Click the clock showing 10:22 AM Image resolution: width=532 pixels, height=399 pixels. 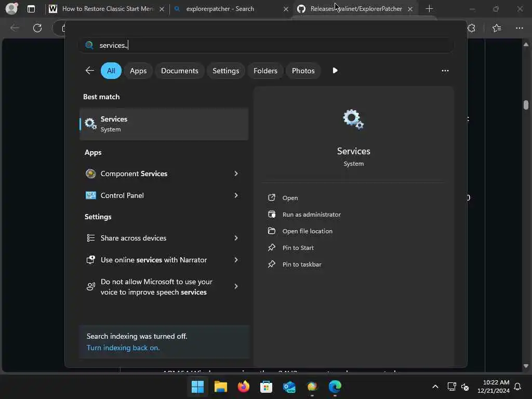pyautogui.click(x=494, y=387)
